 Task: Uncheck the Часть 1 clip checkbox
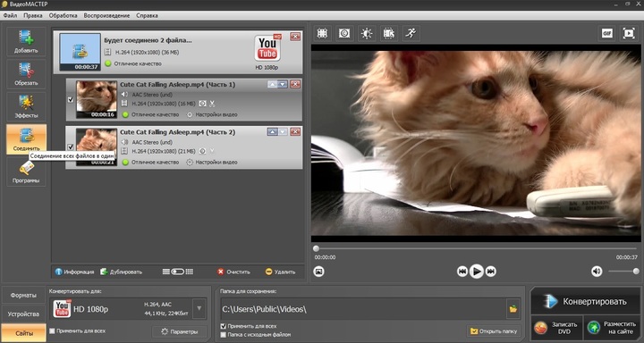(x=71, y=100)
